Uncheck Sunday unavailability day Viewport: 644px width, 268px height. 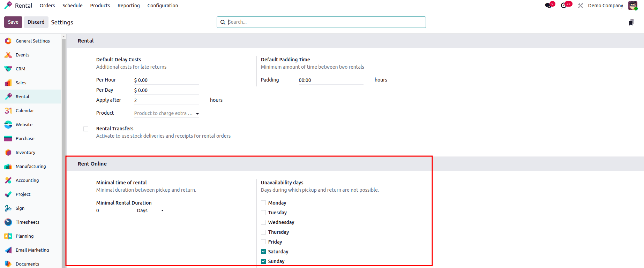263,261
